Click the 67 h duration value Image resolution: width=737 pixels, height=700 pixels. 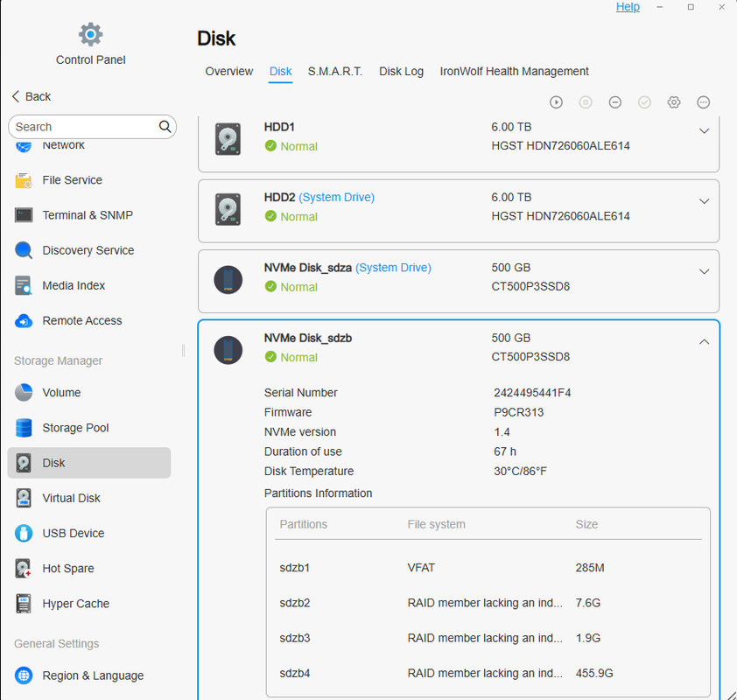coord(504,452)
